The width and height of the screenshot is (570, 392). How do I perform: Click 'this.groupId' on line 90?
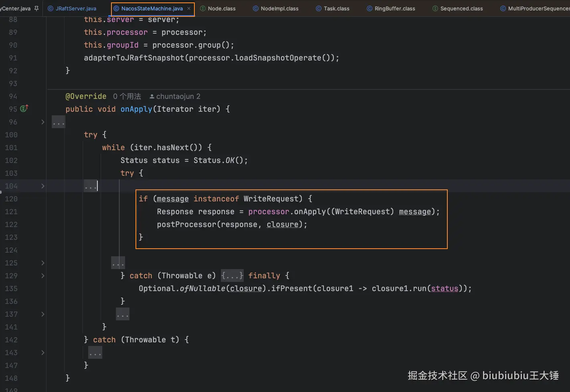[111, 45]
